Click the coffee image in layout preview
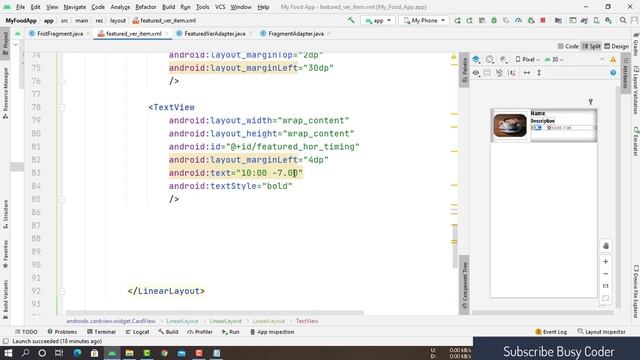Screen dimensions: 640x360 [x=510, y=125]
